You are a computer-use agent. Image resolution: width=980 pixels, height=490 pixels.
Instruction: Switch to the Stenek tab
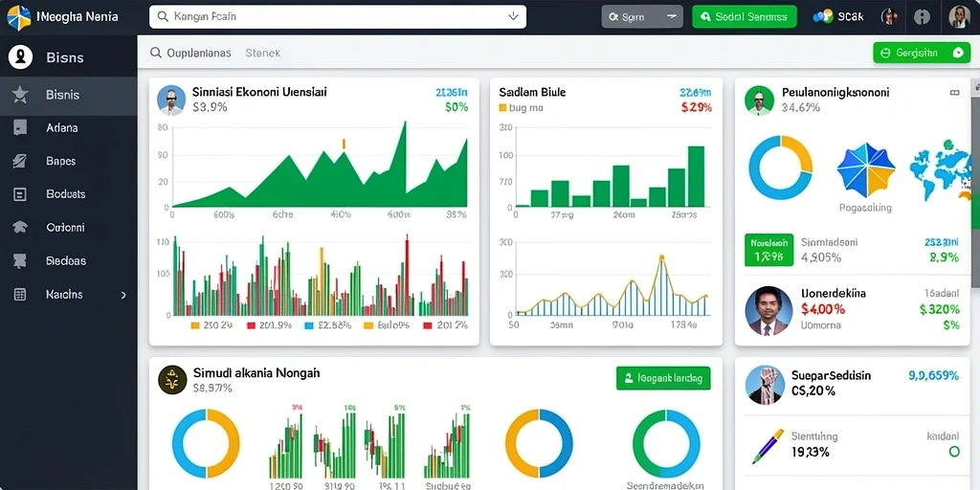(x=262, y=54)
